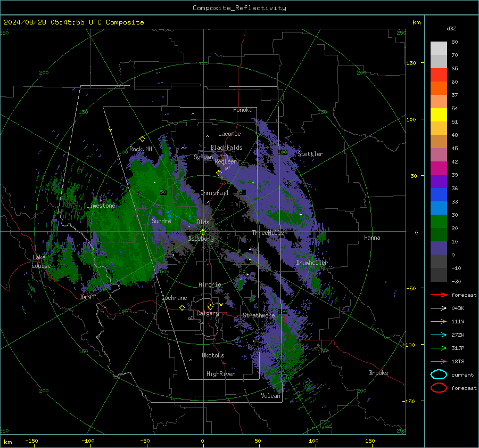Click the yellow diamond marker above Calgary label
This screenshot has width=479, height=448.
click(x=210, y=307)
